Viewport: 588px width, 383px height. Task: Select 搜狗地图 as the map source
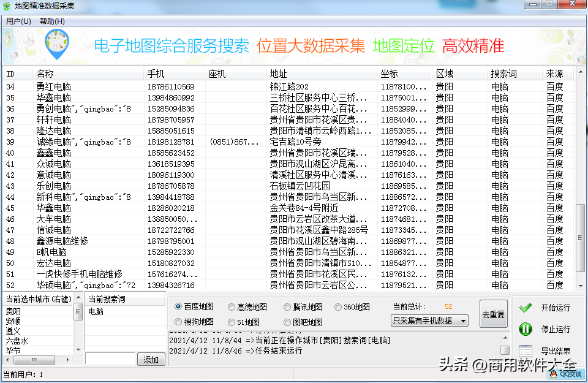coord(179,322)
